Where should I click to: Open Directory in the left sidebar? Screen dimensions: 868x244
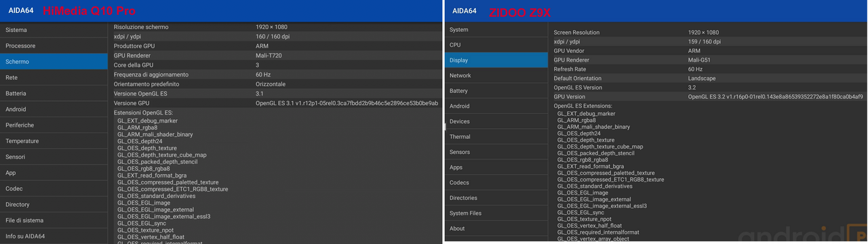tap(54, 205)
